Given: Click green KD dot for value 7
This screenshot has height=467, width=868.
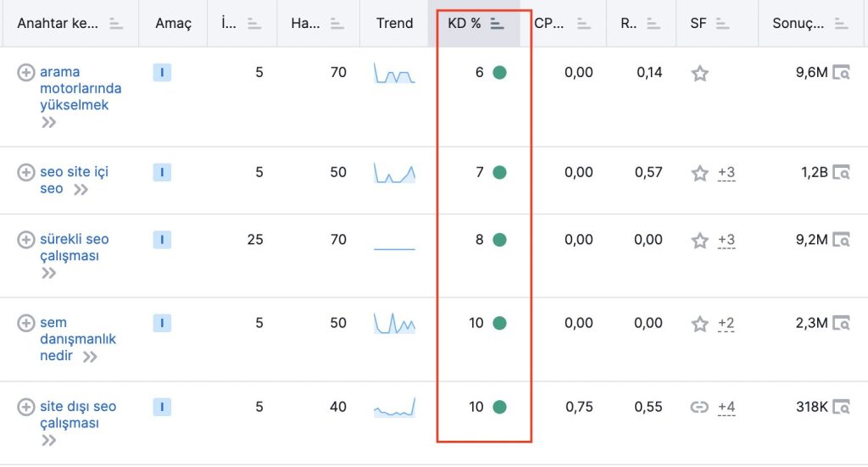Looking at the screenshot, I should pyautogui.click(x=499, y=173).
